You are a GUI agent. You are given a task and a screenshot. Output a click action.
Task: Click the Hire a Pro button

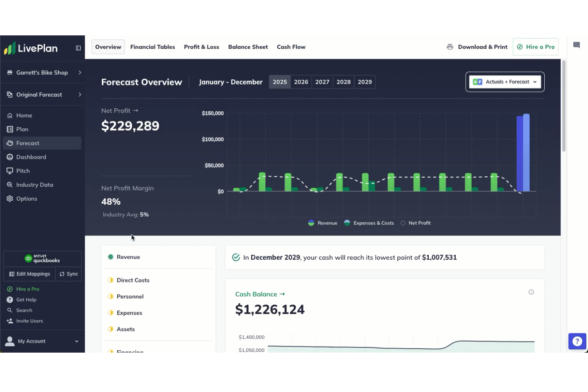[536, 46]
